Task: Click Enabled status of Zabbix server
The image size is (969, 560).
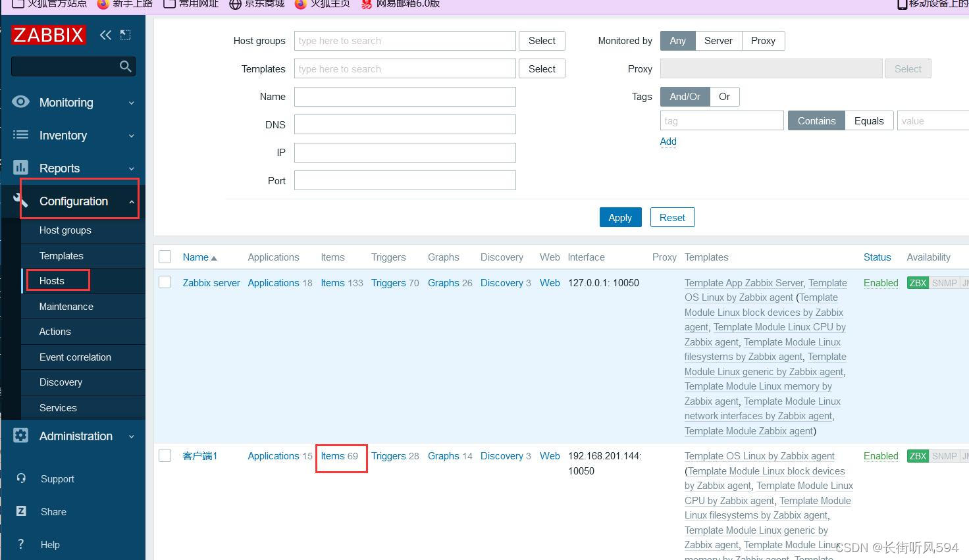Action: pos(881,283)
